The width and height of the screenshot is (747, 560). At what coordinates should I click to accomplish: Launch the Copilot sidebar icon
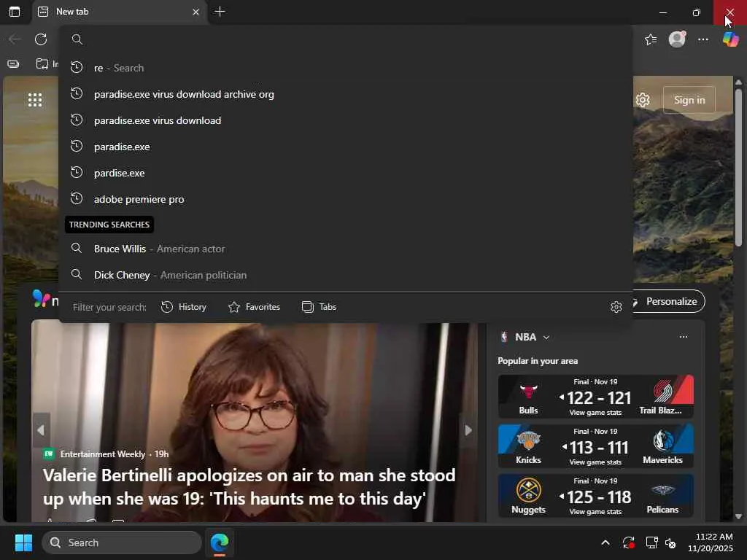tap(730, 39)
